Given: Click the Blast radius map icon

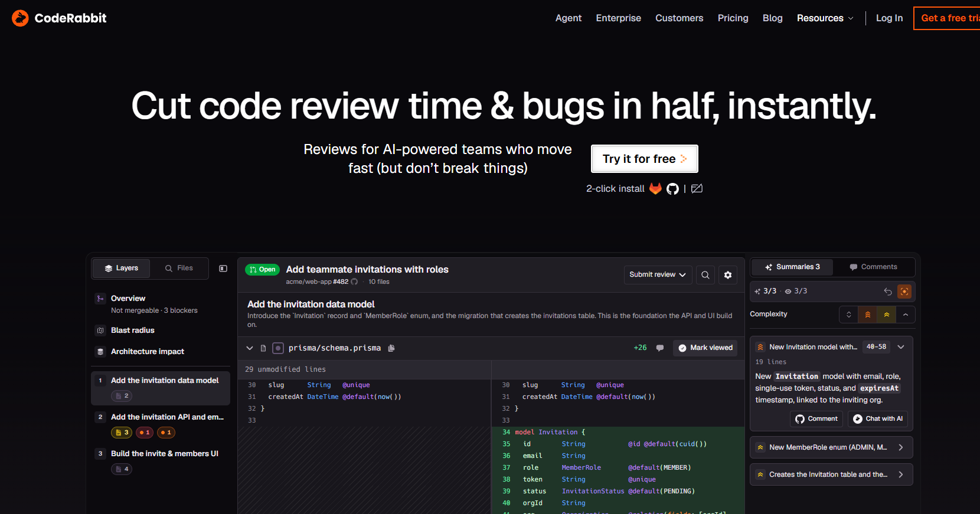Looking at the screenshot, I should [100, 330].
